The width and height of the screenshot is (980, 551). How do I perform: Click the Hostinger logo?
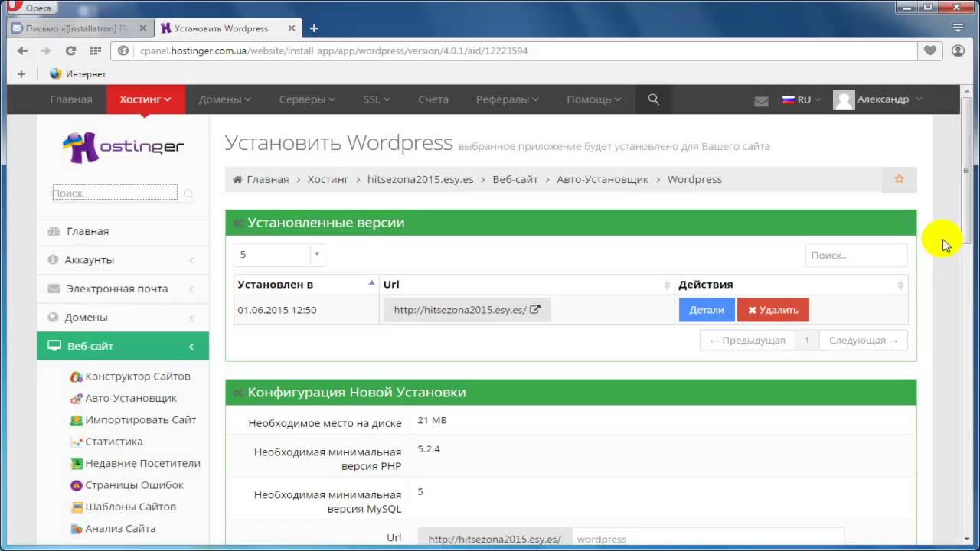tap(122, 147)
